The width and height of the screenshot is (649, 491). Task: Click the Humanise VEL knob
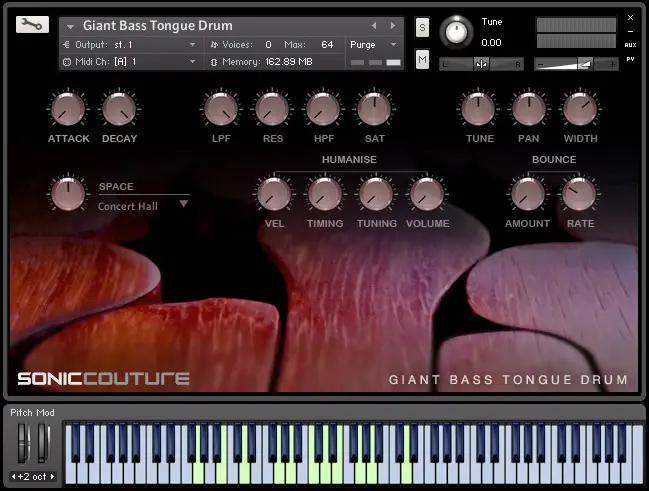(x=274, y=194)
